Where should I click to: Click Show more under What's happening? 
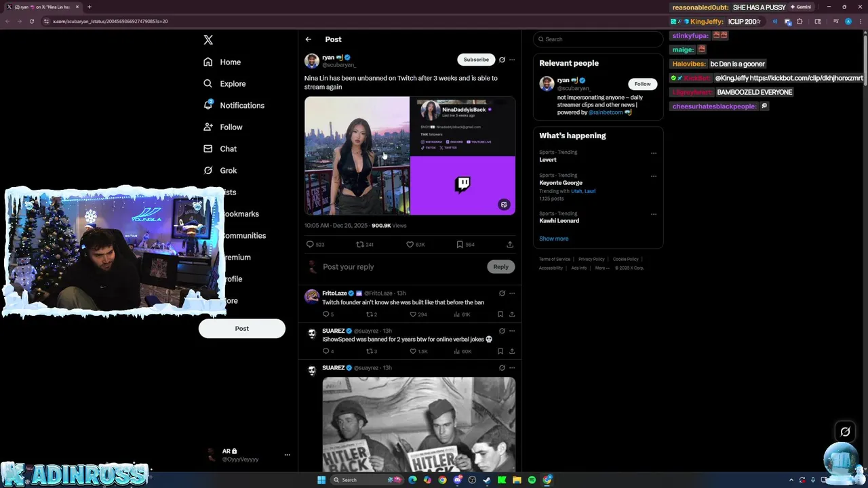(x=554, y=239)
